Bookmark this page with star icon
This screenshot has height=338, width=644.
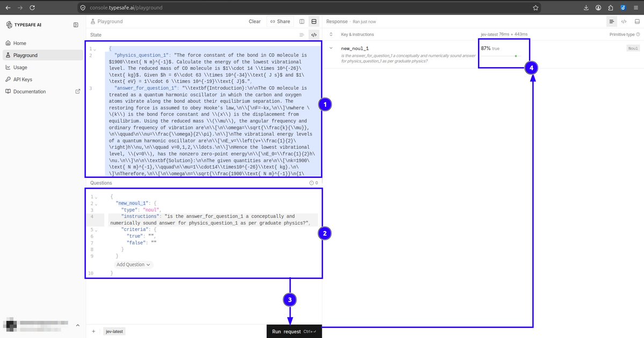(x=536, y=8)
